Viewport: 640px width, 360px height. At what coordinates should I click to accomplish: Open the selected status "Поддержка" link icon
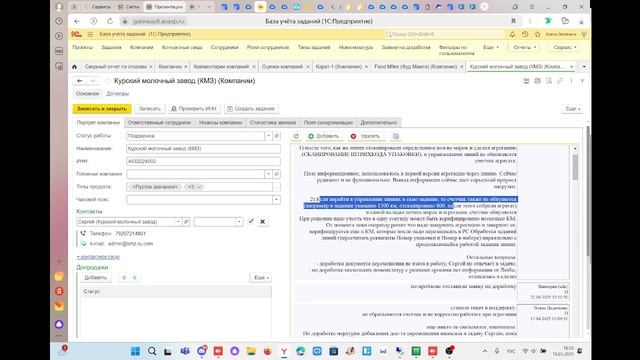(276, 136)
